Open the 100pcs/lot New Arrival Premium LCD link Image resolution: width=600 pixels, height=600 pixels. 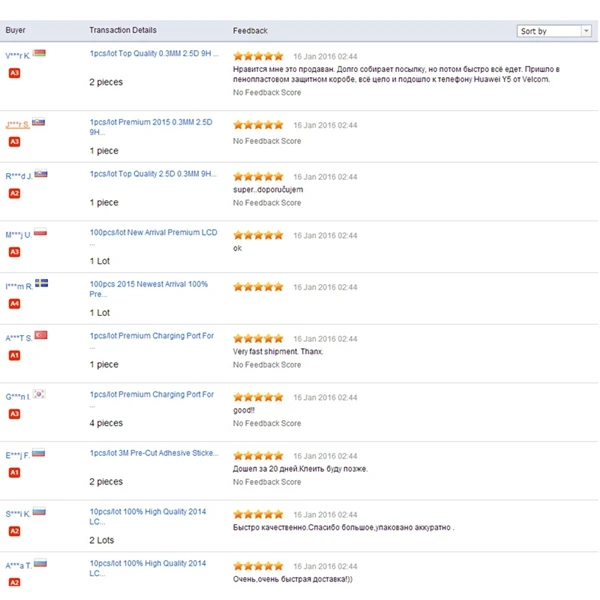153,232
